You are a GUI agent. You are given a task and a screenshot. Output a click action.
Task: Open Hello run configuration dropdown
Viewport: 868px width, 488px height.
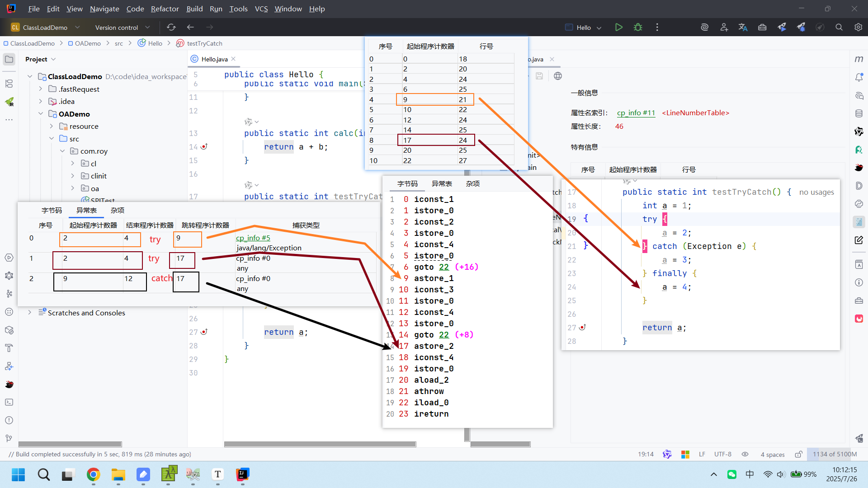point(583,28)
